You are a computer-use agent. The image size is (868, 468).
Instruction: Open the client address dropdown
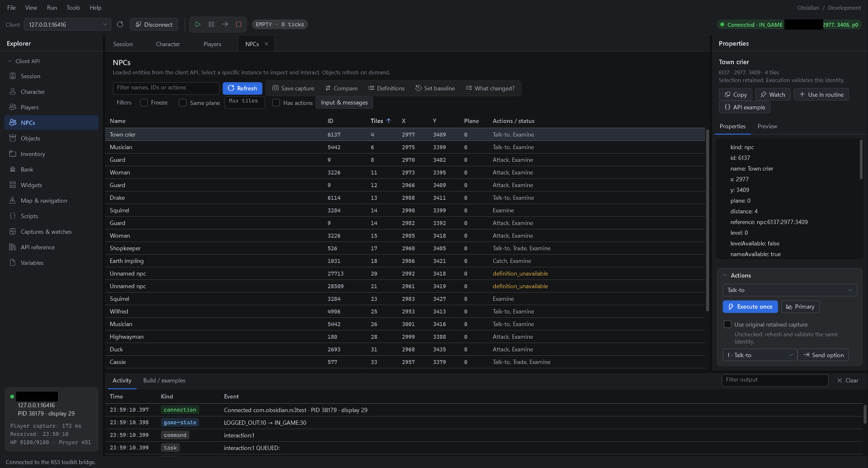(x=68, y=24)
